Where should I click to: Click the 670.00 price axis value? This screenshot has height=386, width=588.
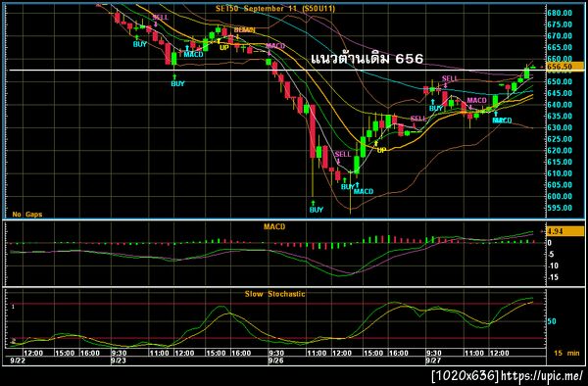pyautogui.click(x=560, y=36)
